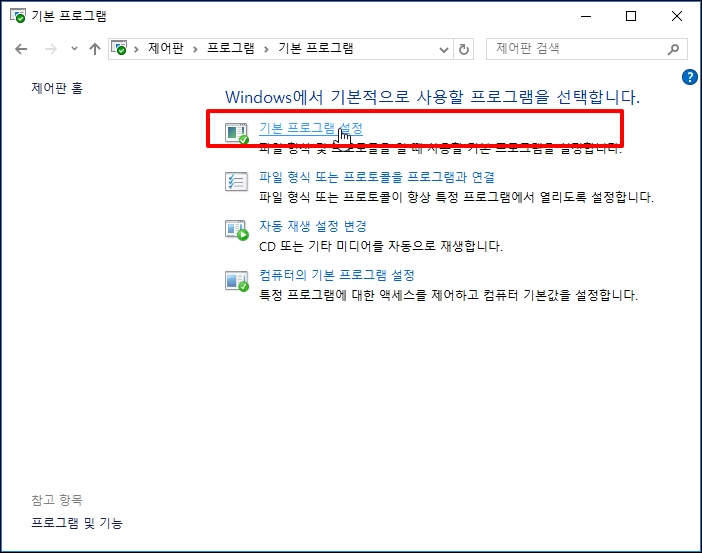Expand chevron after 프로그램 breadcrumb
The height and width of the screenshot is (553, 702).
(x=266, y=49)
